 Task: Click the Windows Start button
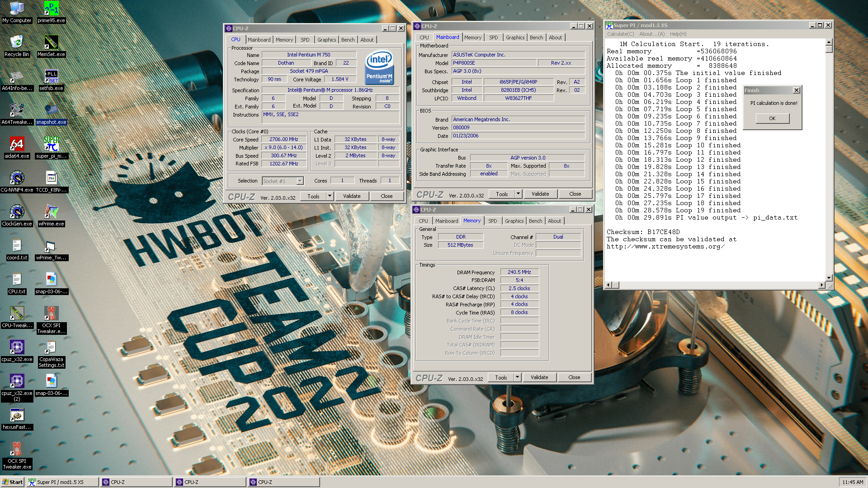coord(13,482)
